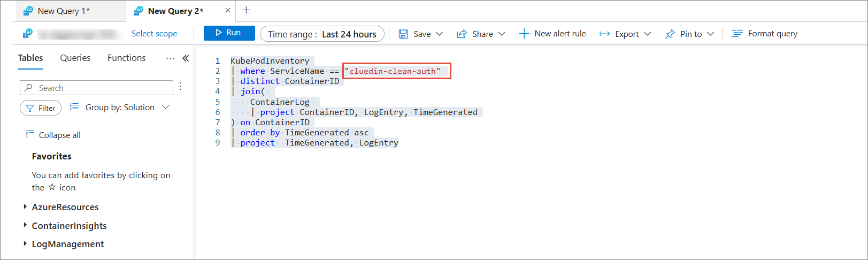Expand the ContainerInsights tree node
The height and width of the screenshot is (260, 868).
pyautogui.click(x=25, y=225)
